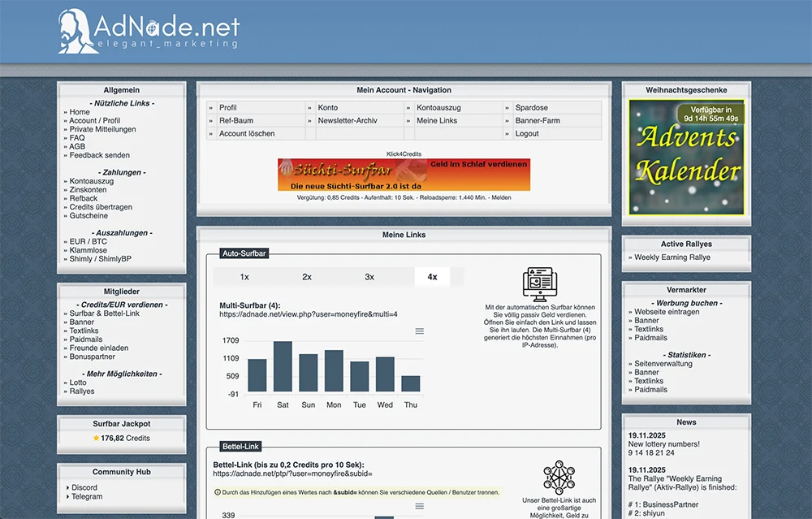Open the Discord community link
812x519 pixels.
(84, 488)
